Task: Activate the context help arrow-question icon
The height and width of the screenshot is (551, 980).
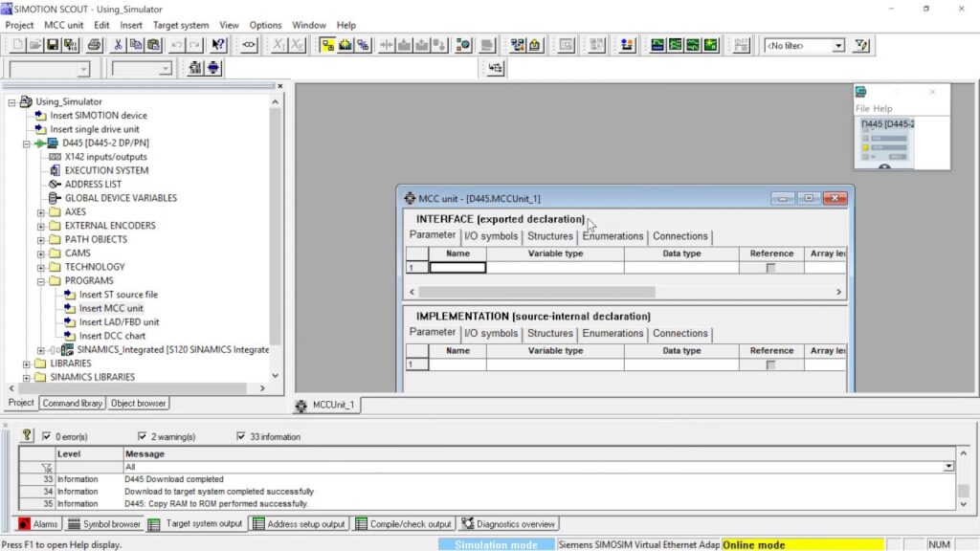Action: pyautogui.click(x=217, y=45)
